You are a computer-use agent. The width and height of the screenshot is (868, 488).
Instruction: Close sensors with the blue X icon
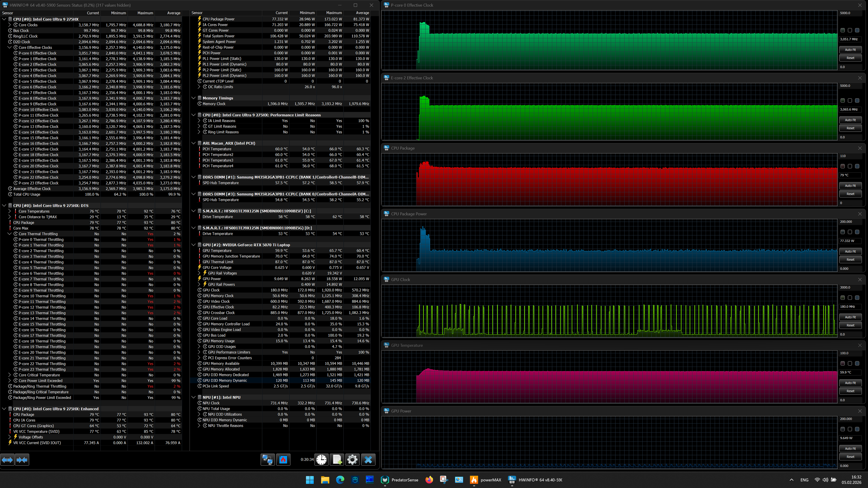(x=368, y=459)
